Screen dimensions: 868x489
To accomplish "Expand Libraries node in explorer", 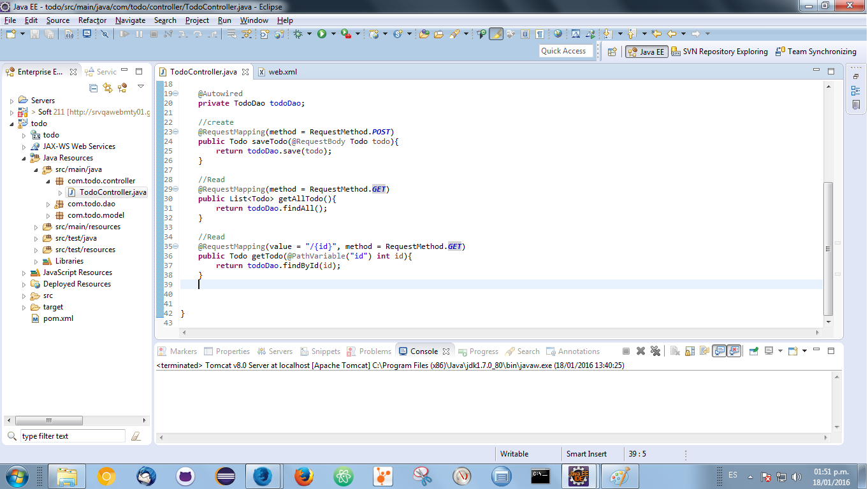I will click(36, 262).
